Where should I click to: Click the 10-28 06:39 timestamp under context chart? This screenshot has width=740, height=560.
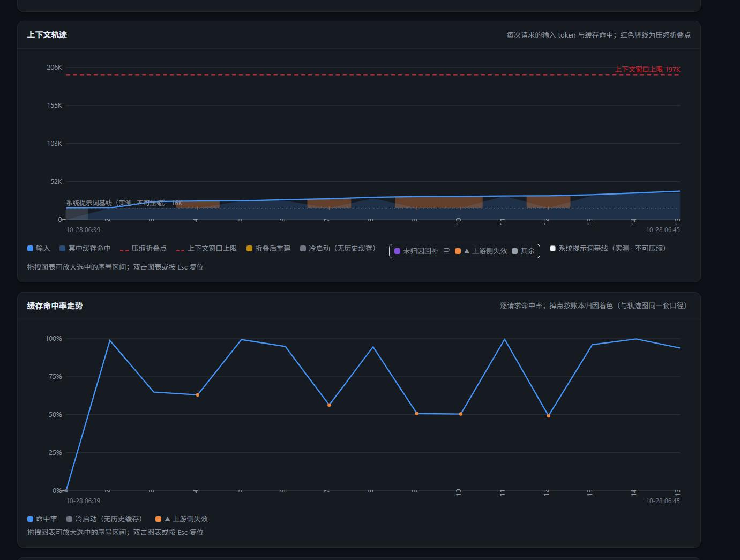(83, 230)
